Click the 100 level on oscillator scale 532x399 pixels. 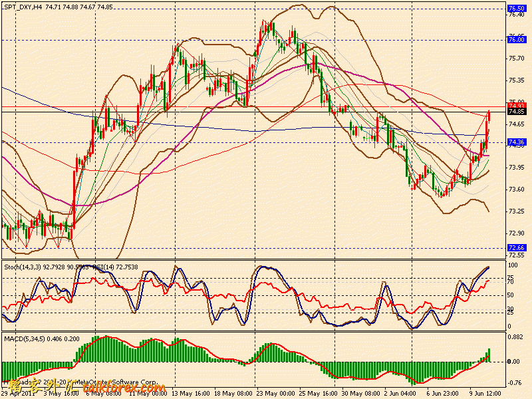513,265
